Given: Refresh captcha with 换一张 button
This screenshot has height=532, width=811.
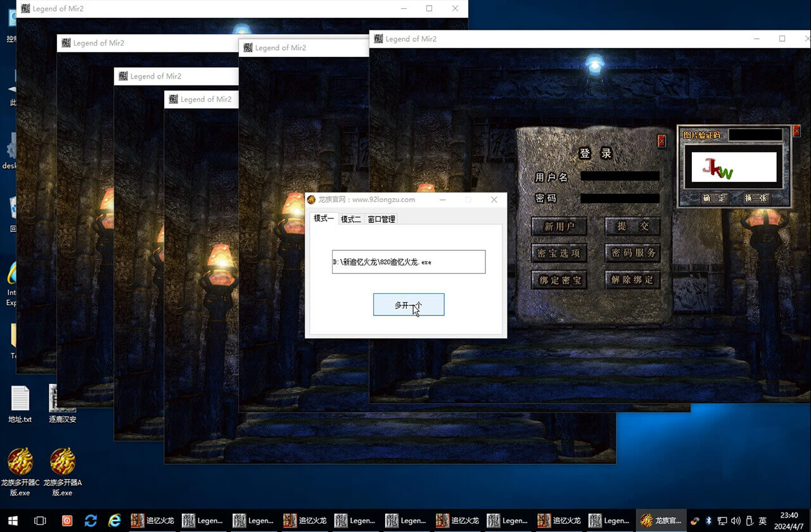Looking at the screenshot, I should click(x=755, y=198).
